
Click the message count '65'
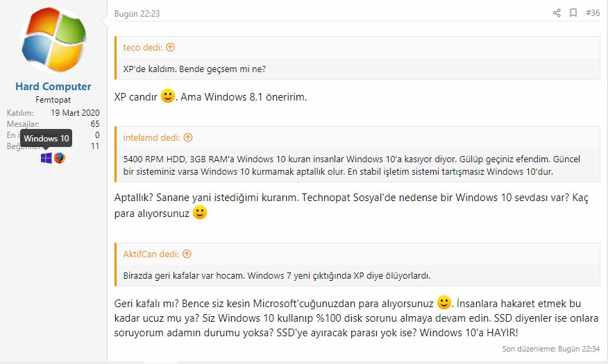point(95,124)
